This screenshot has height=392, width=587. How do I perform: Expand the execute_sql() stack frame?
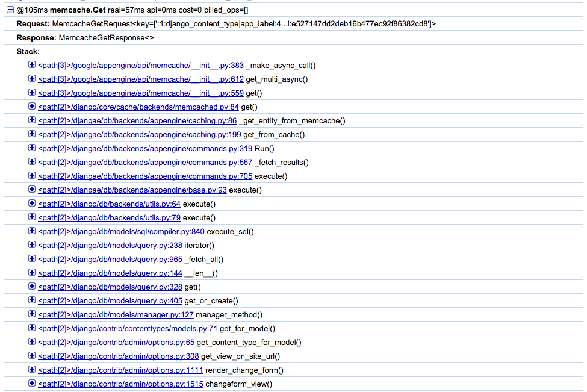tap(32, 231)
